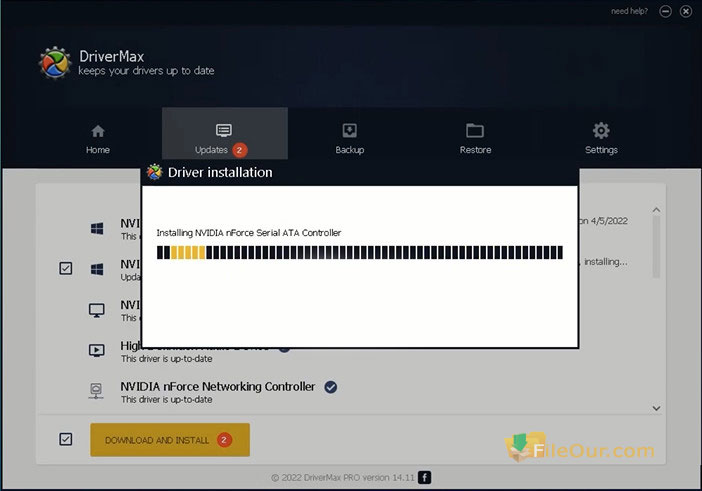Viewport: 702px width, 491px height.
Task: Click the red 2 badge on Download and Install
Action: (x=224, y=440)
